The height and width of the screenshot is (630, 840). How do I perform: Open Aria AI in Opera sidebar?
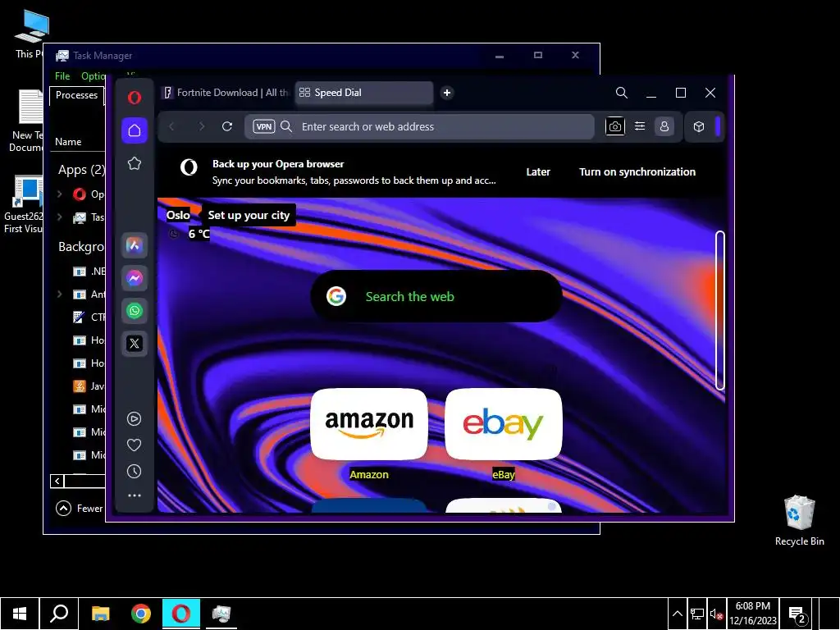tap(135, 245)
